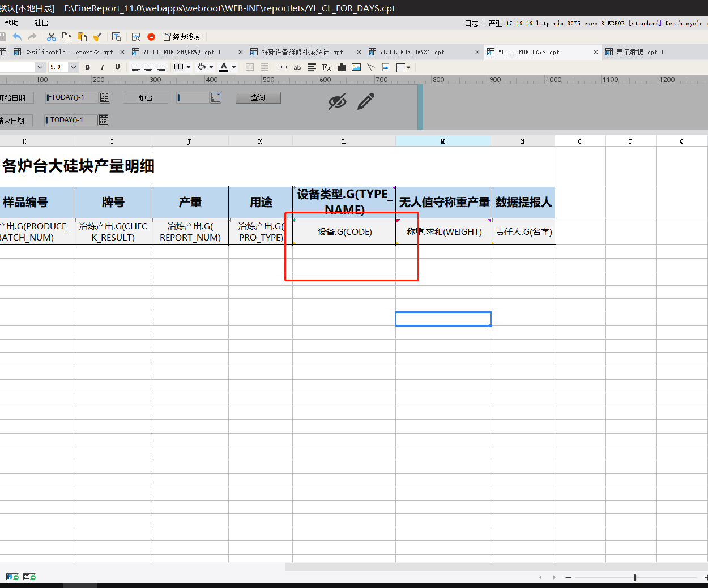Viewport: 708px width, 588px height.
Task: Switch to the YL_CL_FOR_DAYS1.cpt tab
Action: (412, 52)
